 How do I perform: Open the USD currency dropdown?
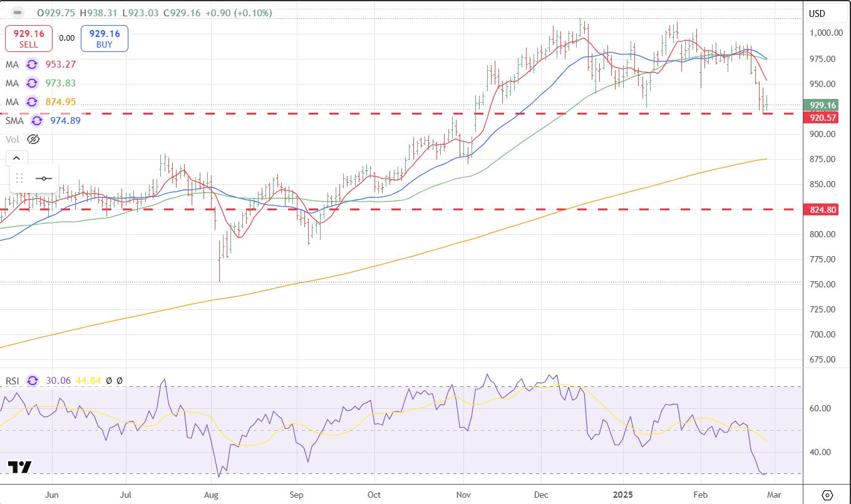click(817, 13)
